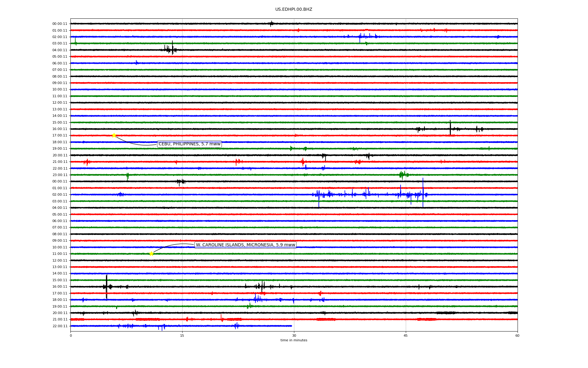Click the 22:00:11 label on the last trace
This screenshot has width=588, height=368.
click(x=60, y=326)
